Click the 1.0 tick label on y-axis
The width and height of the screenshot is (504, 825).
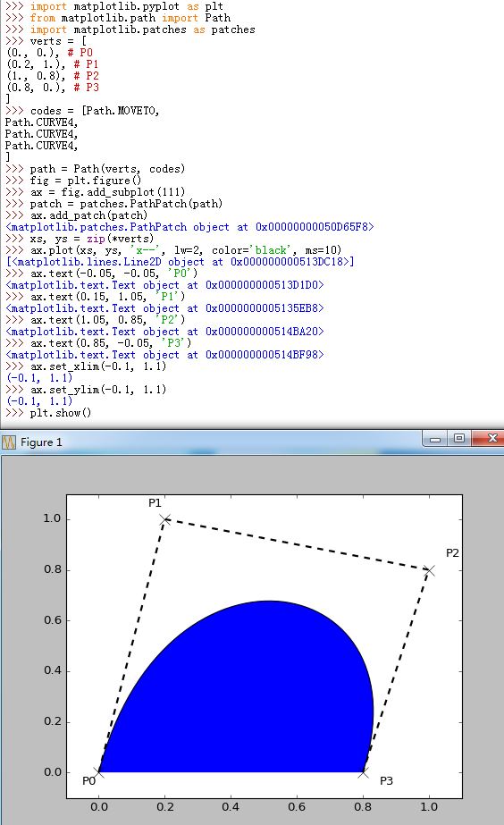click(52, 518)
